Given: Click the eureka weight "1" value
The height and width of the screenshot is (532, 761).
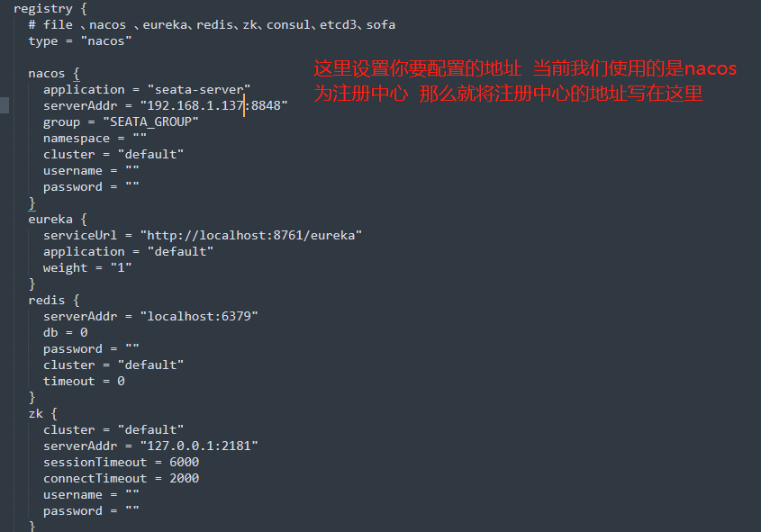Looking at the screenshot, I should [x=121, y=267].
